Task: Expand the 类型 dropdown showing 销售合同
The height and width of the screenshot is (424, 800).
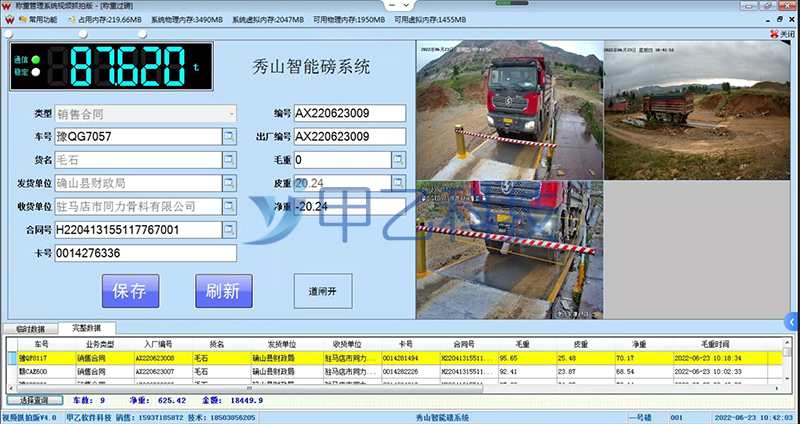Action: tap(230, 114)
